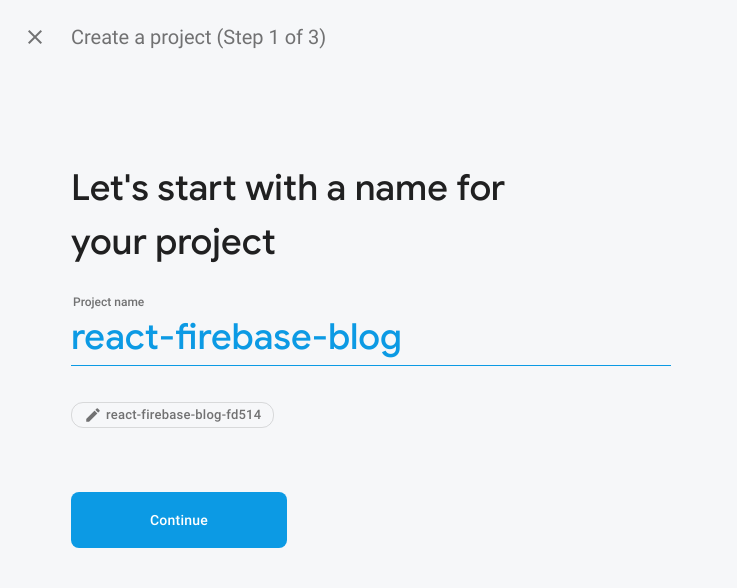Viewport: 737px width, 588px height.
Task: Close the Create a project dialog
Action: pos(35,37)
